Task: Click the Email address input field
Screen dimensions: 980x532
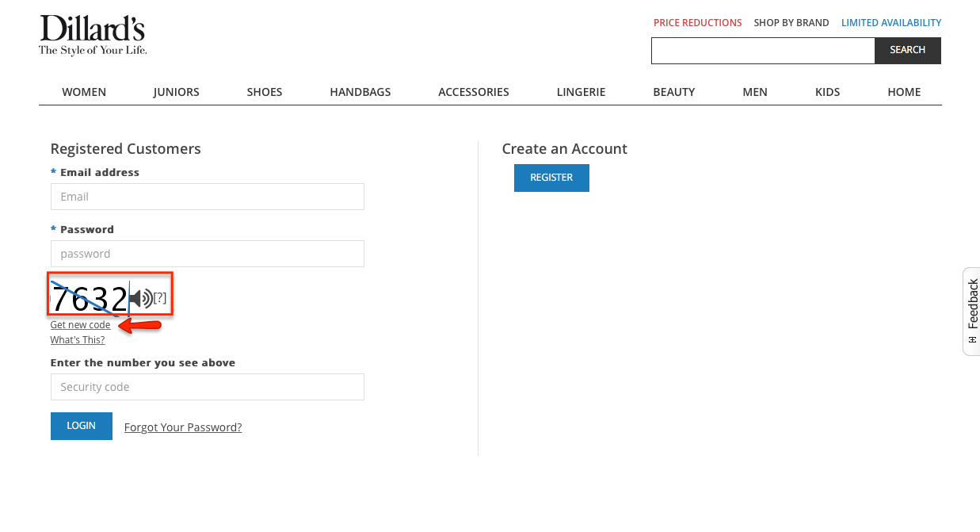Action: [x=207, y=197]
